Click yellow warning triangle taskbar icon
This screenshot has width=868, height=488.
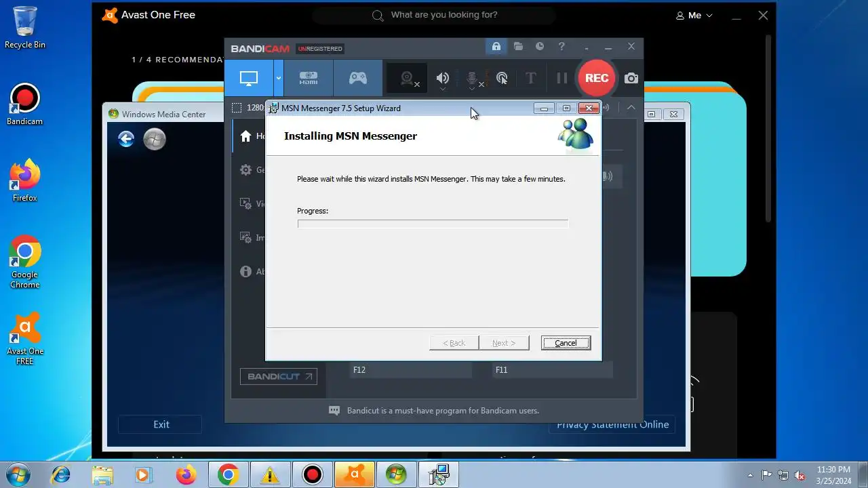270,475
